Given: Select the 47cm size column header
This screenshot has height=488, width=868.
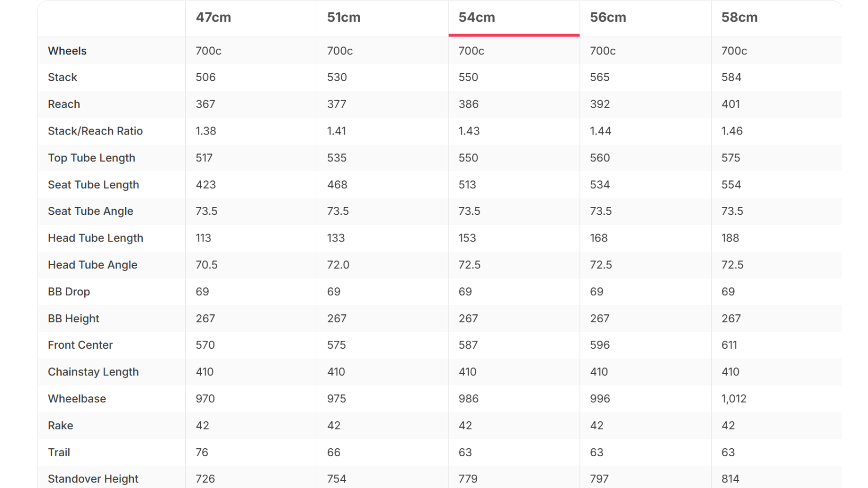Looking at the screenshot, I should click(x=213, y=17).
